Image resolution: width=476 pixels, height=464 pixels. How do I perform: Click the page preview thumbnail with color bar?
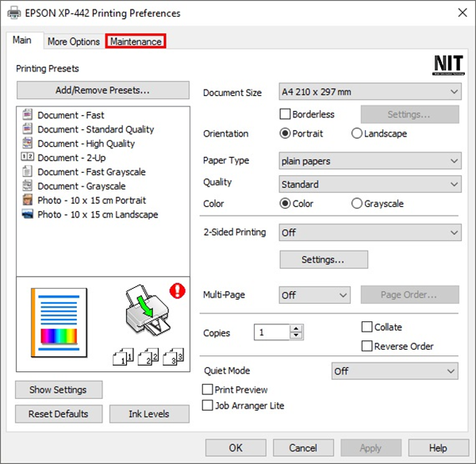click(59, 323)
